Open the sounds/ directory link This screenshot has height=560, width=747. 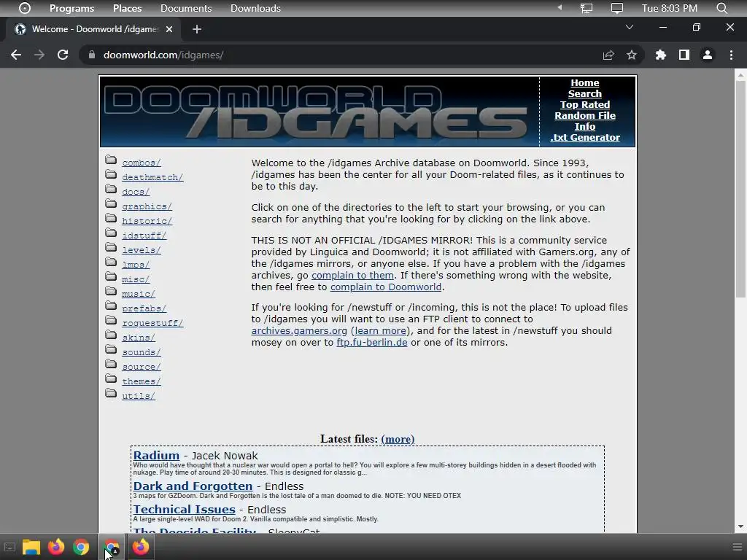[142, 352]
